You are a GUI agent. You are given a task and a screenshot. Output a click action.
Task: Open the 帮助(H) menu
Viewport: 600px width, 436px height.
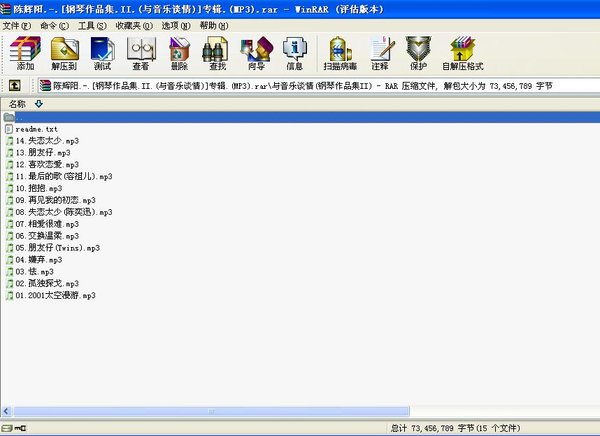(214, 26)
